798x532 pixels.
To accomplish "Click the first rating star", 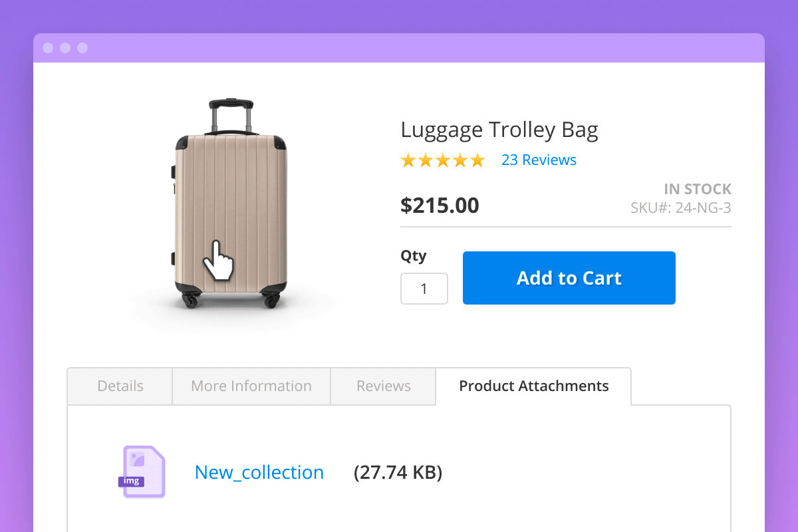I will coord(408,160).
